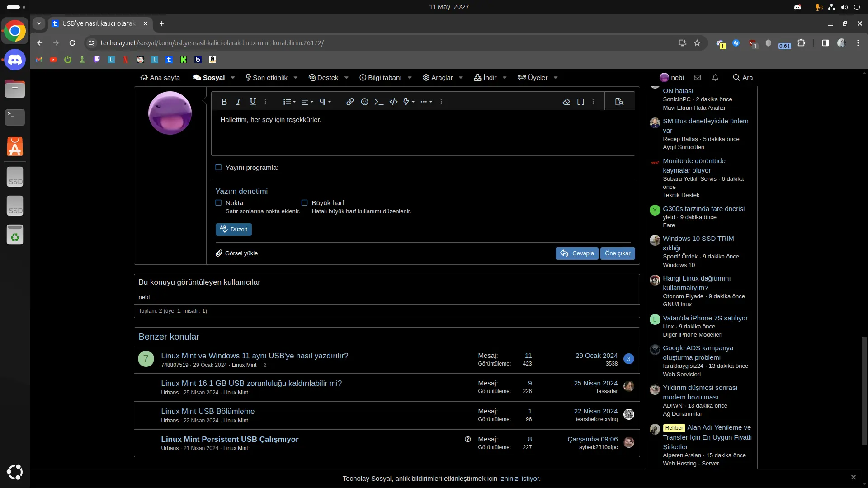The width and height of the screenshot is (868, 488).
Task: Expand the three-dots more dropdown
Action: point(426,102)
